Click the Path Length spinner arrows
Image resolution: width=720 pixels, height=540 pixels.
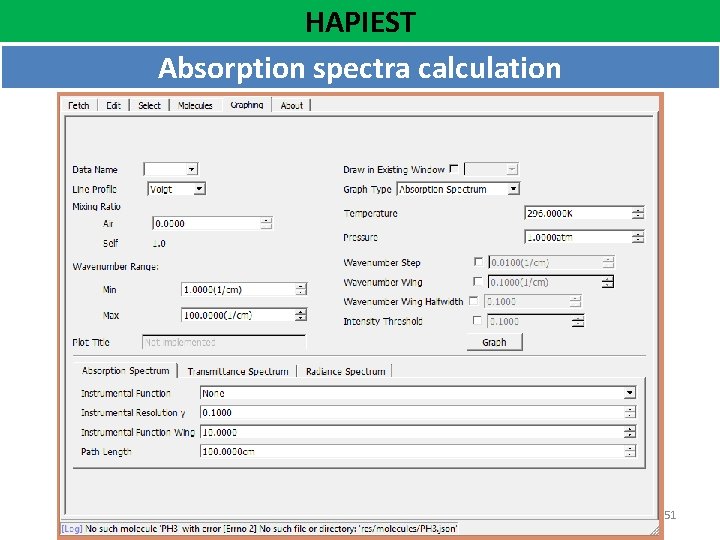coord(630,451)
